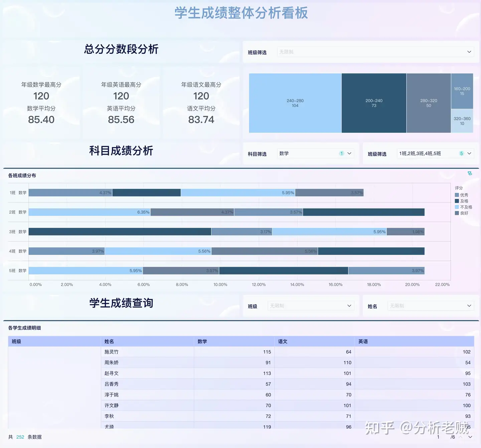Click page number field showing 1
The width and height of the screenshot is (481, 448).
pos(438,437)
